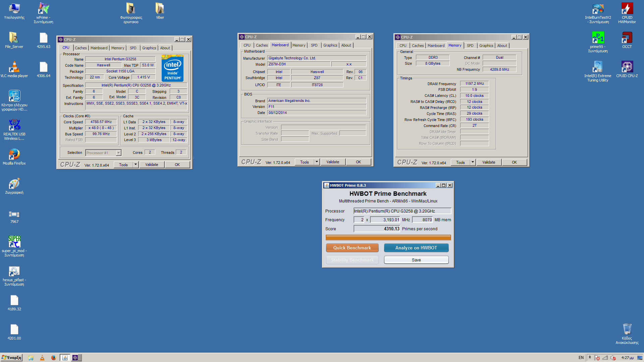644x362 pixels.
Task: Open the Viber folder icon
Action: (x=160, y=11)
